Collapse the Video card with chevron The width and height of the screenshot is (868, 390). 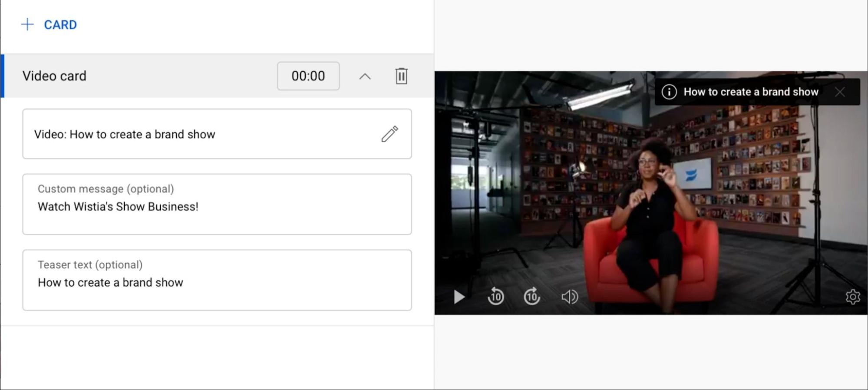(365, 76)
